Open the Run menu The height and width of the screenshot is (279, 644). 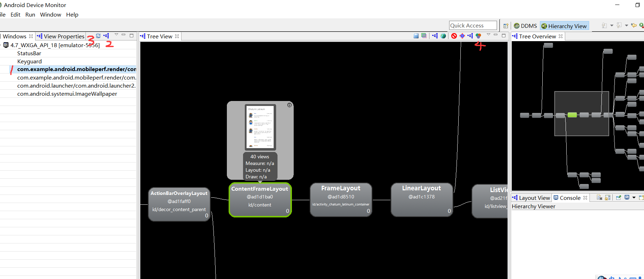(x=30, y=14)
